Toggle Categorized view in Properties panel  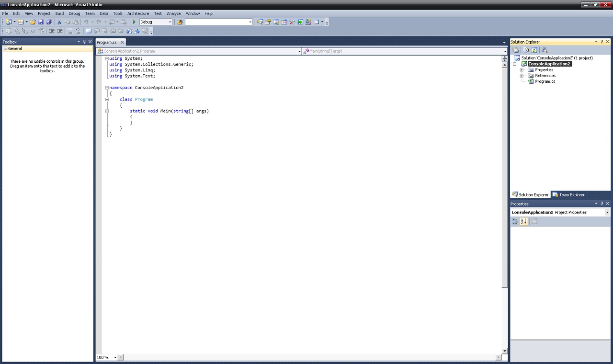(515, 221)
